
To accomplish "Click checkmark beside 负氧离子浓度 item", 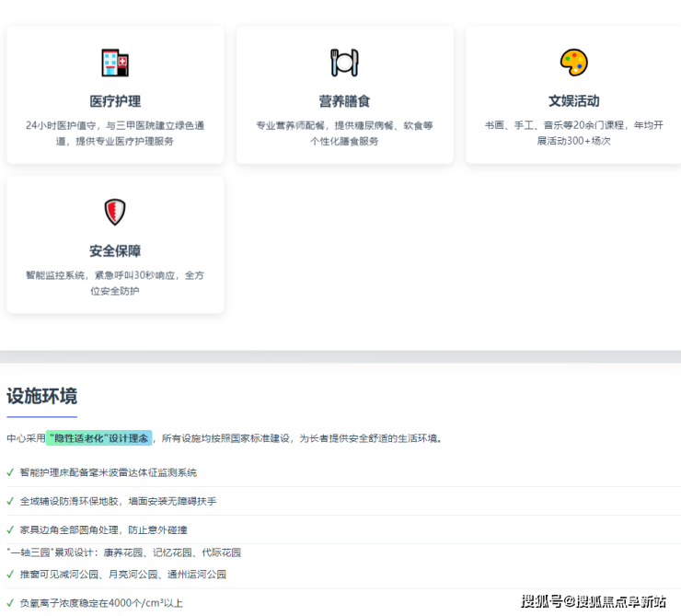I will (x=10, y=603).
